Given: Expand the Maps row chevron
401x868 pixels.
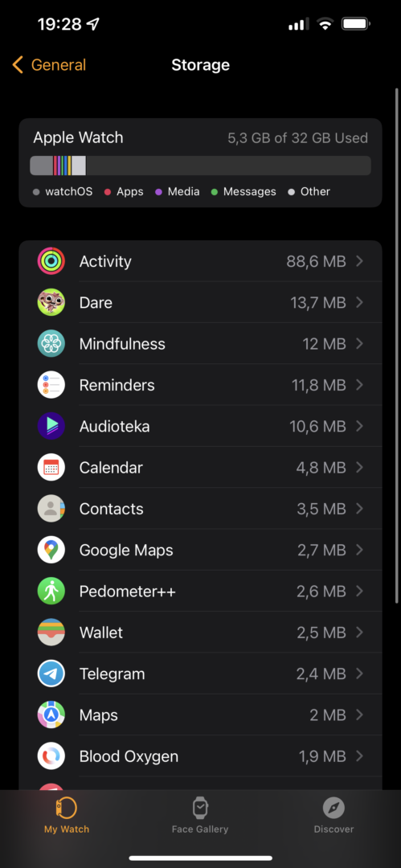Looking at the screenshot, I should [359, 714].
